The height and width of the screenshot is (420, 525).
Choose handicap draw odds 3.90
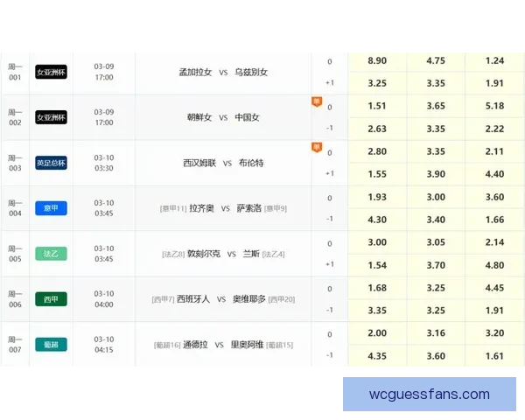pyautogui.click(x=436, y=174)
